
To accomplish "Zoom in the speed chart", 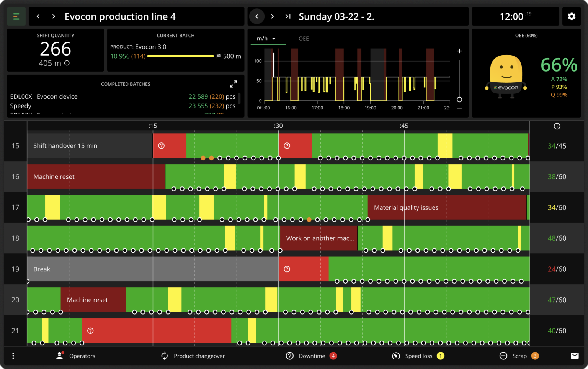I will [x=459, y=51].
